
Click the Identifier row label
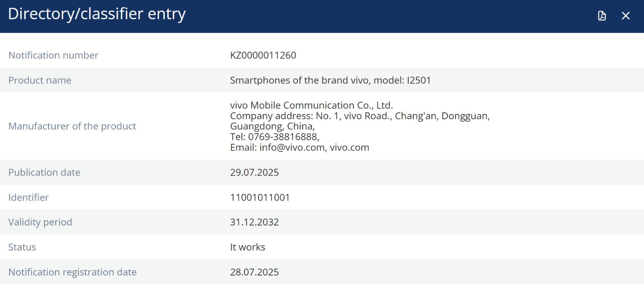click(x=29, y=197)
